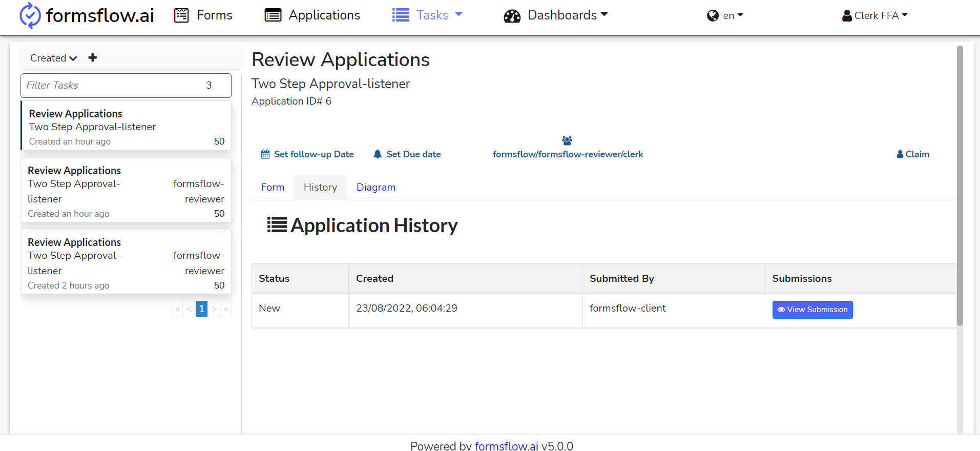Focus the Filter Tasks input field
Screen dimensions: 980x451
(126, 86)
